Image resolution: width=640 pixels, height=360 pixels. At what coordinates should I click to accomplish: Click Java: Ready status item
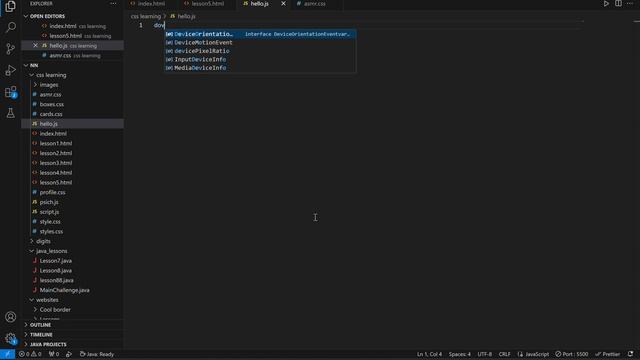tap(97, 354)
